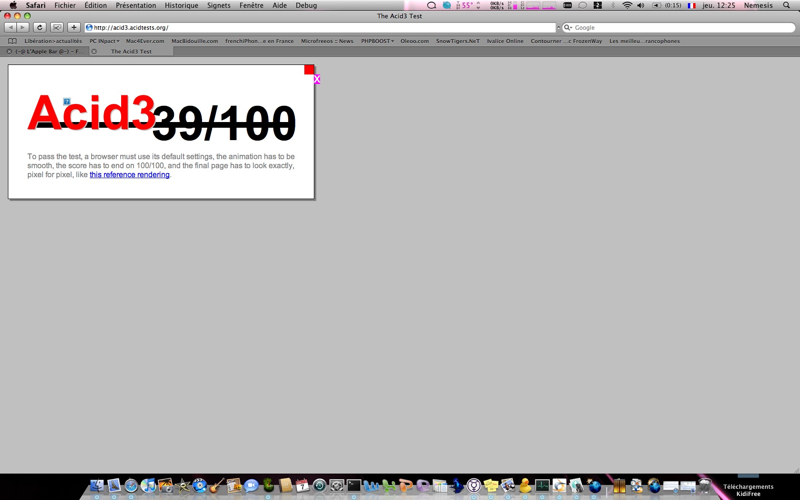Open the yellow duck app in Dock
This screenshot has height=500, width=800.
click(x=524, y=485)
